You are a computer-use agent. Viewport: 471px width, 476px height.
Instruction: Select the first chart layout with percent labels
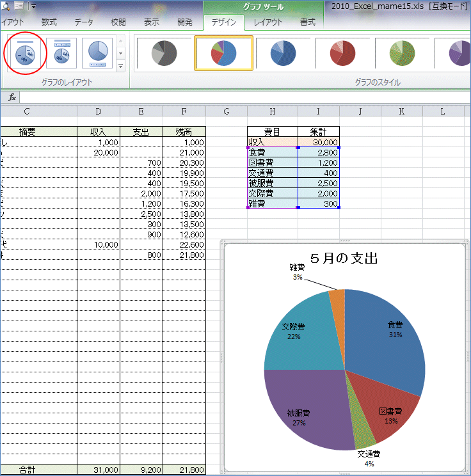24,52
